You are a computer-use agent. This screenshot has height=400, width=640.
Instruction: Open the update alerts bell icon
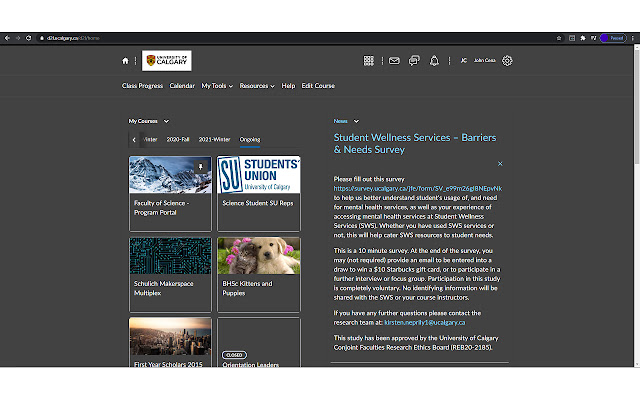coord(434,61)
